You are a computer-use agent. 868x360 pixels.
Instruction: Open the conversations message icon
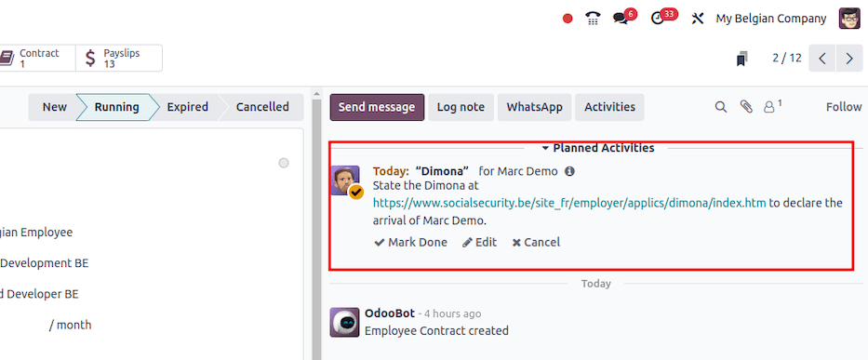[621, 19]
